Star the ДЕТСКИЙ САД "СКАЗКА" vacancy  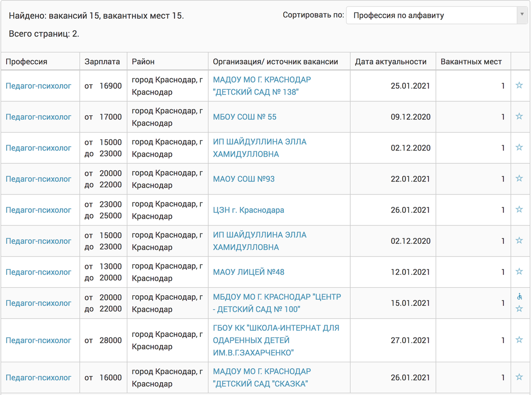pyautogui.click(x=520, y=377)
